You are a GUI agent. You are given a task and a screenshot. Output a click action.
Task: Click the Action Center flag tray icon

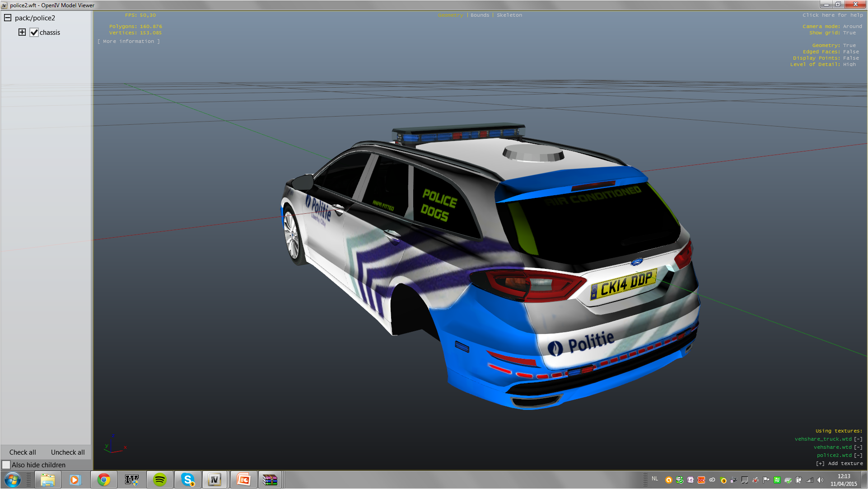pos(766,480)
